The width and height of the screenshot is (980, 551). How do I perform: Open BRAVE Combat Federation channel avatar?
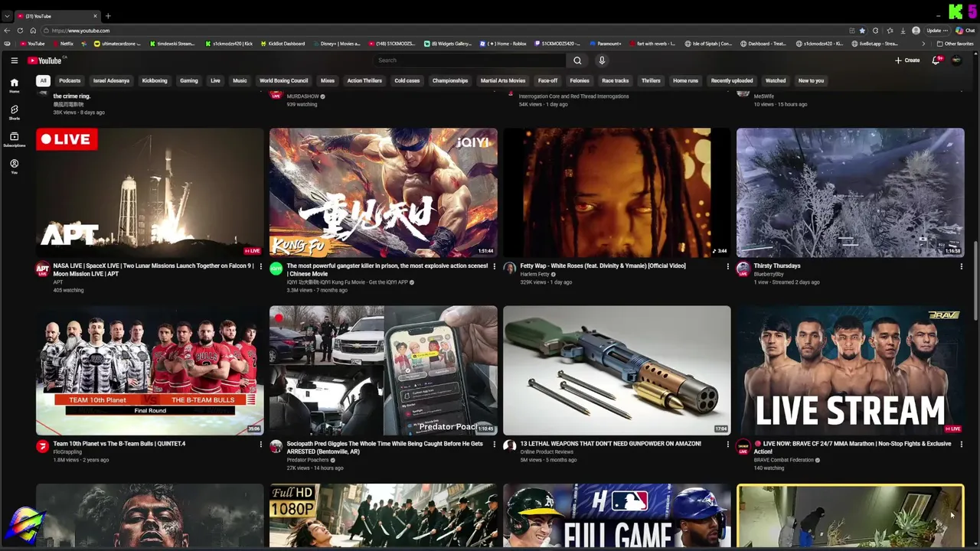point(743,446)
